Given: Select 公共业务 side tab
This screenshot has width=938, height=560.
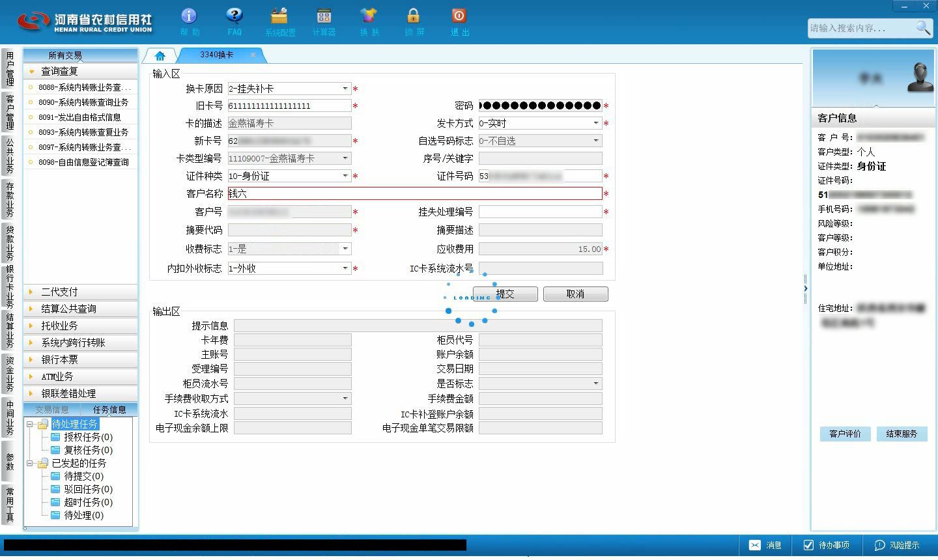Looking at the screenshot, I should click(10, 156).
